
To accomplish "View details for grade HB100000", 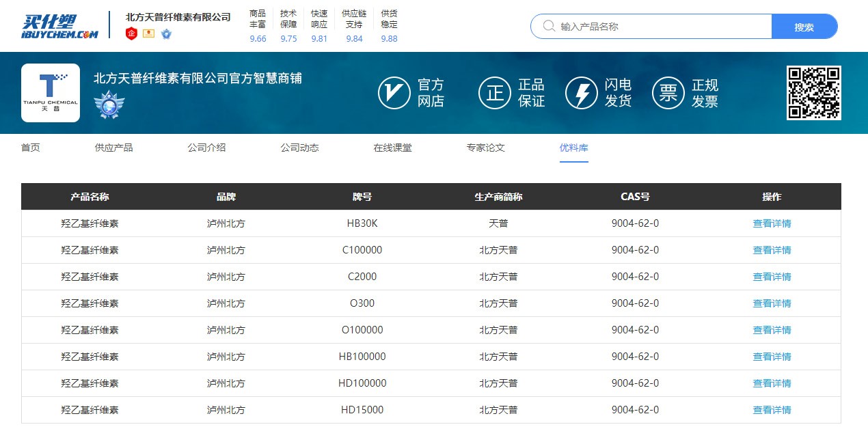I will click(x=772, y=357).
